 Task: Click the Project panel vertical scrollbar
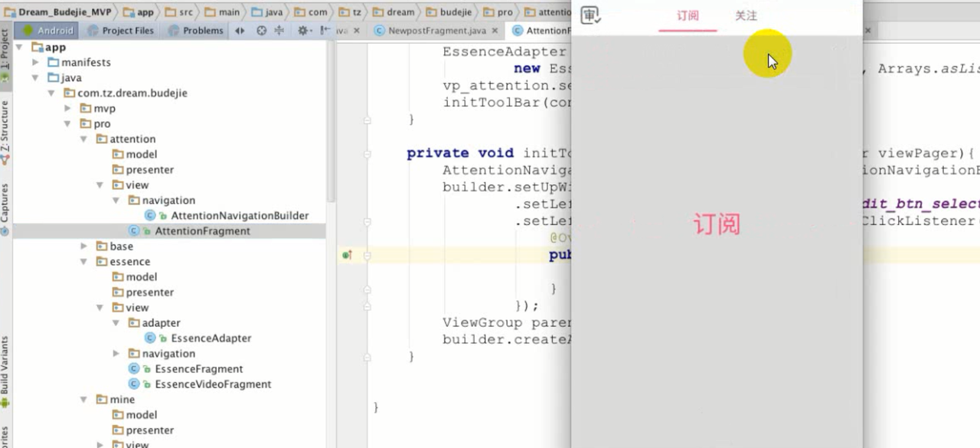(331, 123)
